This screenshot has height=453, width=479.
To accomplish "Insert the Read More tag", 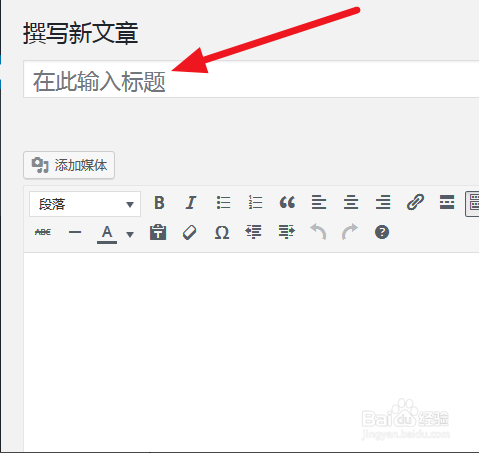I will click(447, 203).
